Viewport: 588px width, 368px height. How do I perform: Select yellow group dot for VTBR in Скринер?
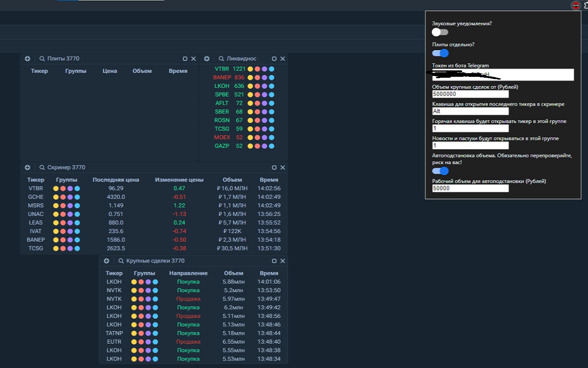point(56,189)
